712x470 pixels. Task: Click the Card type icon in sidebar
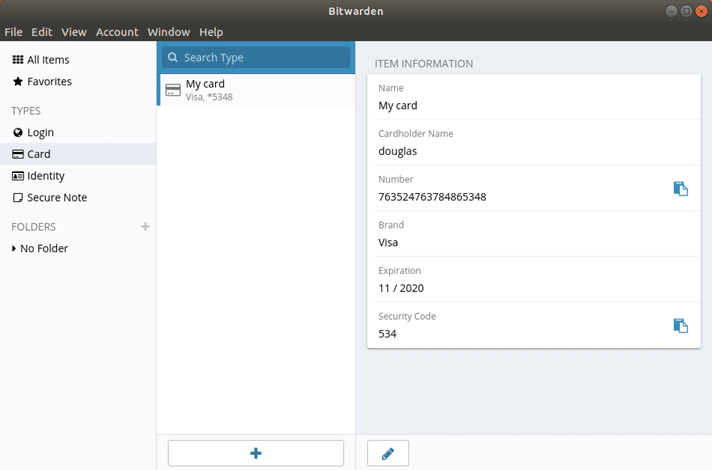18,154
